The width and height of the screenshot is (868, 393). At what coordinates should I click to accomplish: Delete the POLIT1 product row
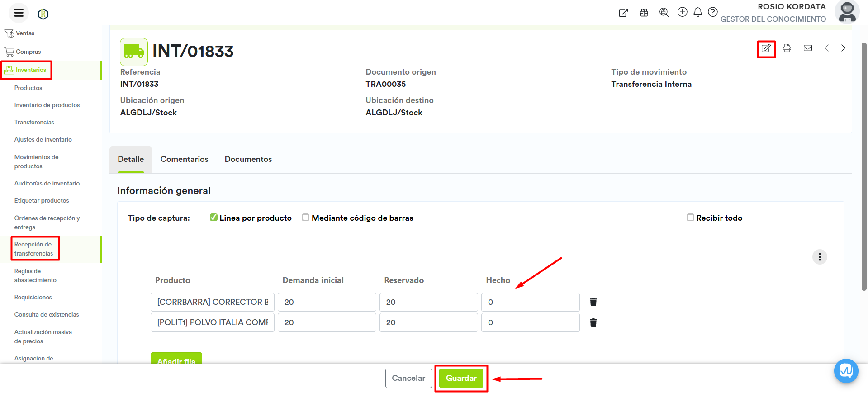[593, 322]
